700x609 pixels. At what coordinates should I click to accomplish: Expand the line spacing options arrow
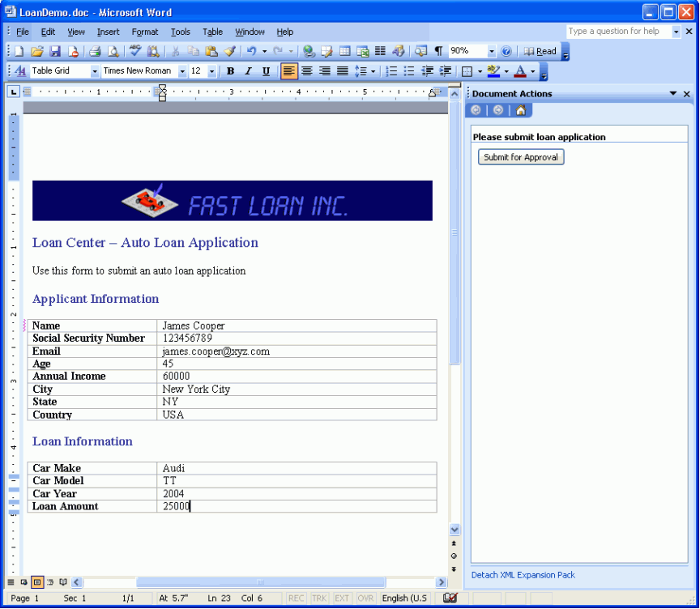(373, 71)
